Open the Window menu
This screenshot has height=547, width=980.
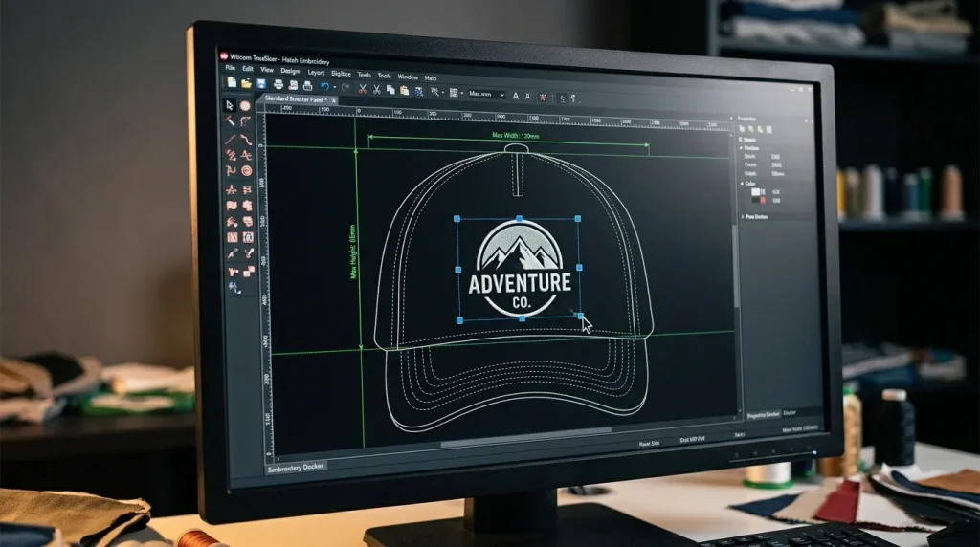(408, 77)
